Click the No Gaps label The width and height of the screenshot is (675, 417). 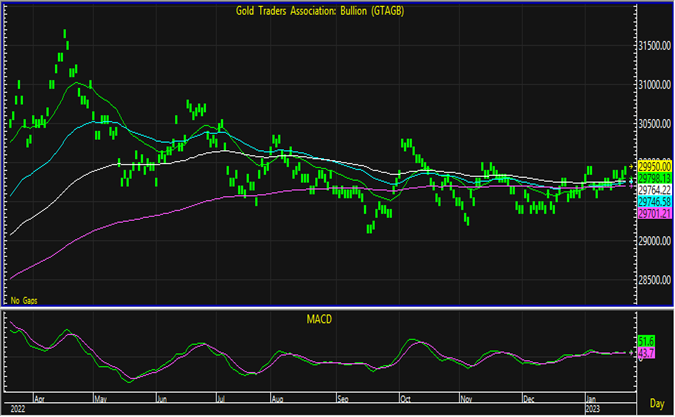point(23,300)
